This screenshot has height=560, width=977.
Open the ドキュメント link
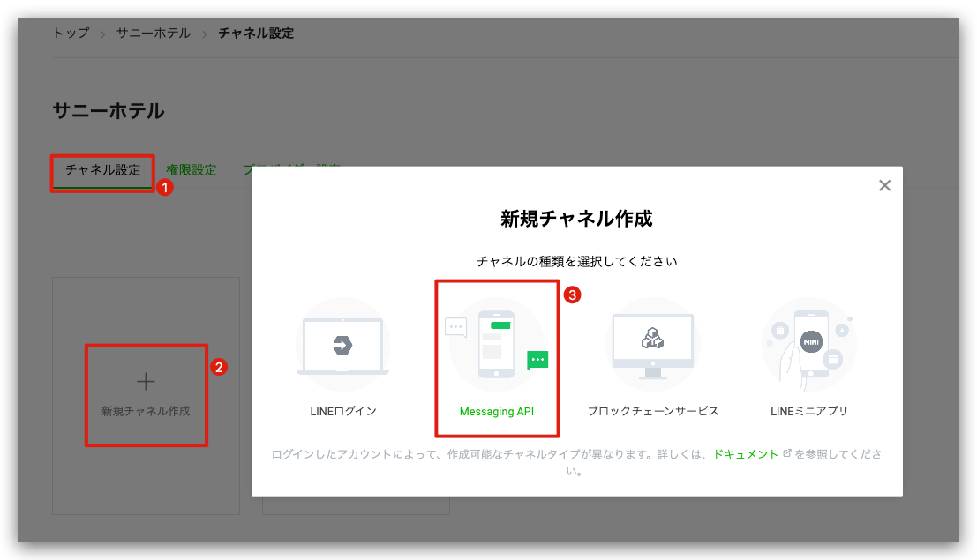[745, 454]
